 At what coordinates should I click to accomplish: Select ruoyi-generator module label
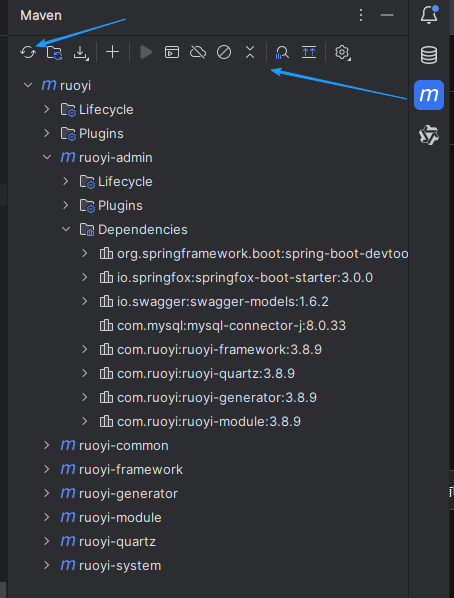click(128, 494)
